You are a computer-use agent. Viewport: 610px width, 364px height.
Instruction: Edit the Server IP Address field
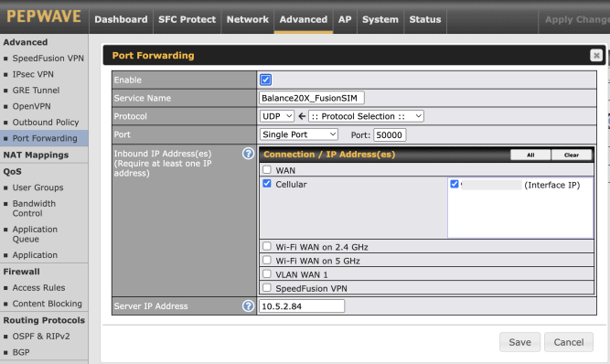(x=302, y=306)
